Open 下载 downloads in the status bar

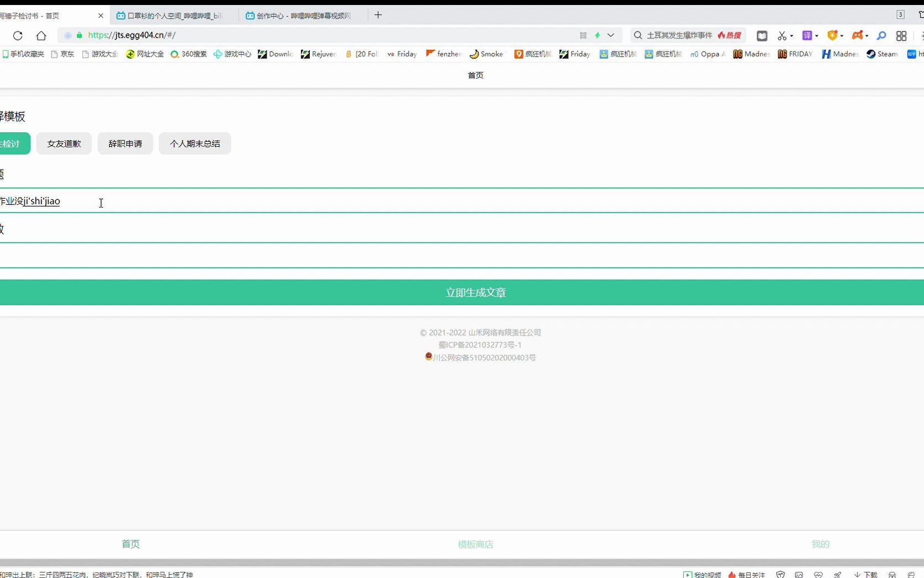coord(866,575)
